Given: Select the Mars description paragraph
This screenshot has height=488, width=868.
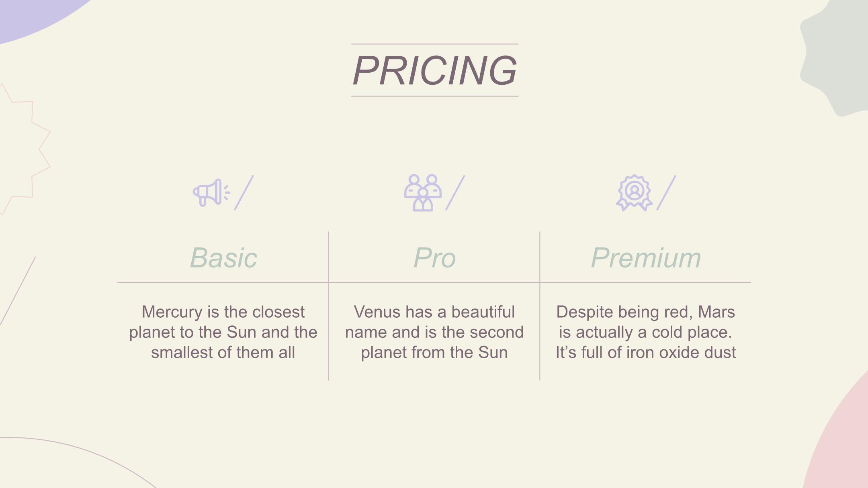Looking at the screenshot, I should point(646,332).
